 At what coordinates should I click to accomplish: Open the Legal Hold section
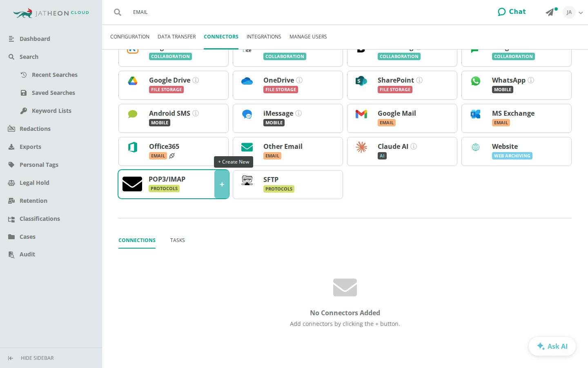click(34, 183)
